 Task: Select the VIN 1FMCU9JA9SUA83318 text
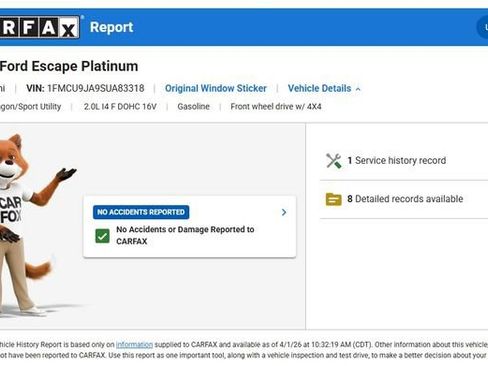click(85, 88)
